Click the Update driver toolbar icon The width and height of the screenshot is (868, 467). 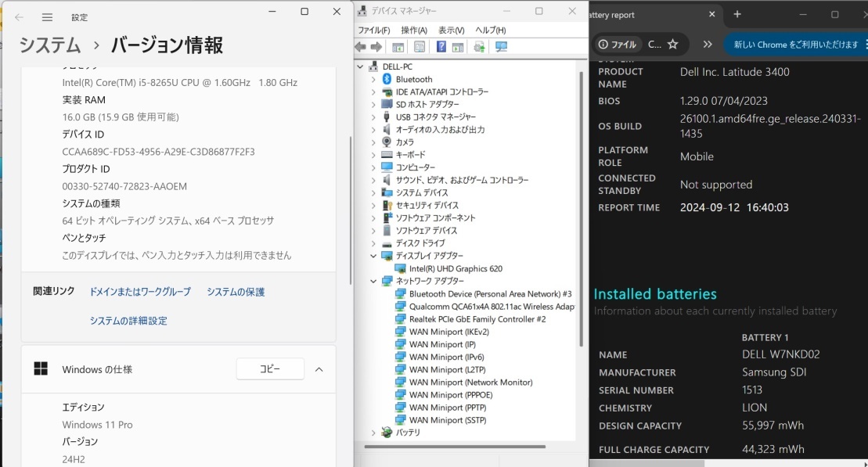point(479,47)
